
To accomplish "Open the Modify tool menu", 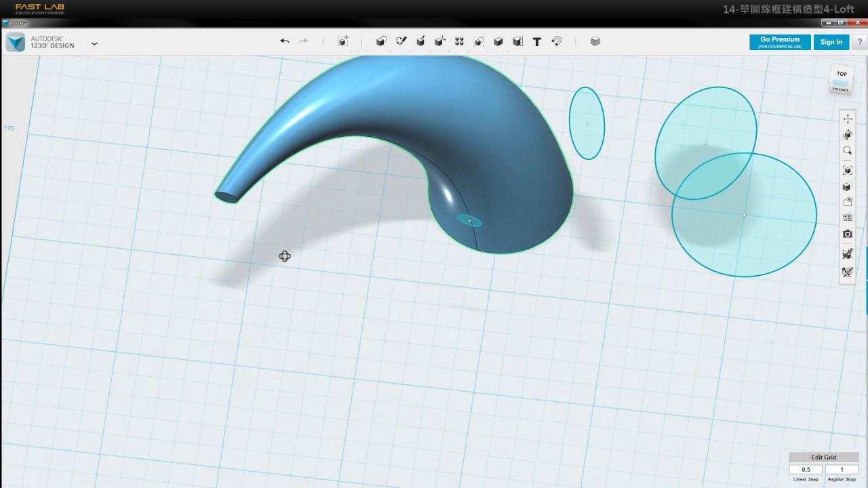I will [440, 41].
